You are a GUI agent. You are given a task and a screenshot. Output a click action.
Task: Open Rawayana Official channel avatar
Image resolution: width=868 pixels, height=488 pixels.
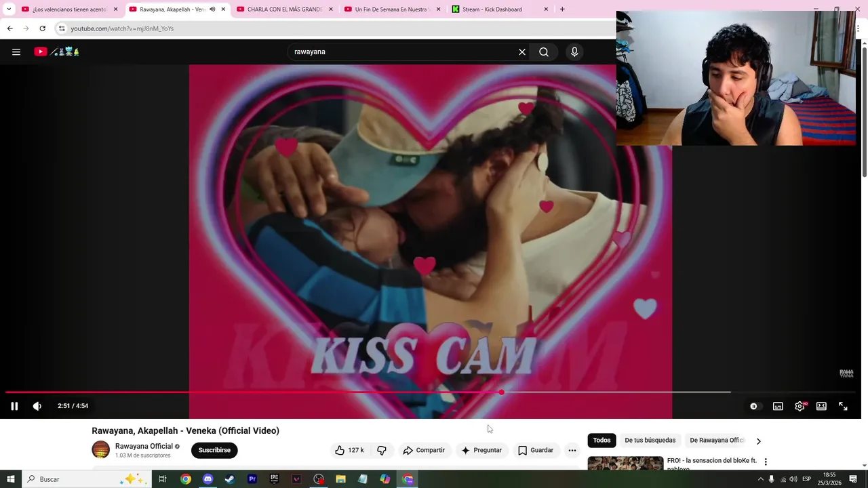[100, 449]
